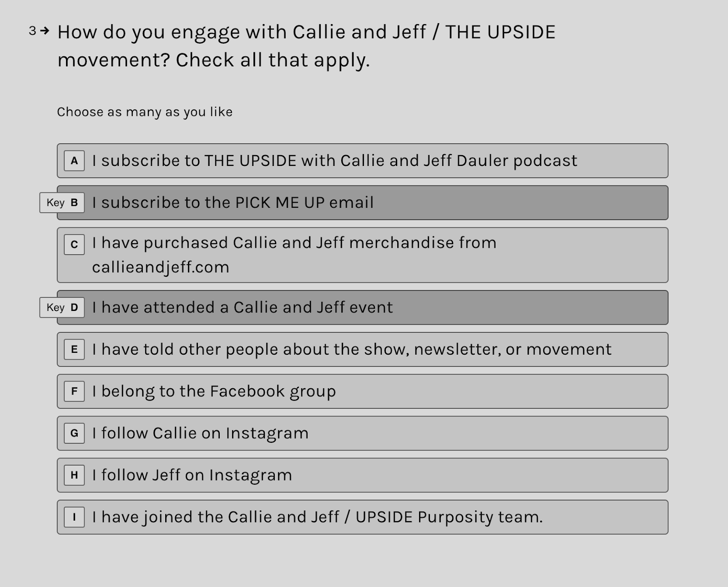
Task: Click the letter I key badge
Action: pyautogui.click(x=74, y=517)
